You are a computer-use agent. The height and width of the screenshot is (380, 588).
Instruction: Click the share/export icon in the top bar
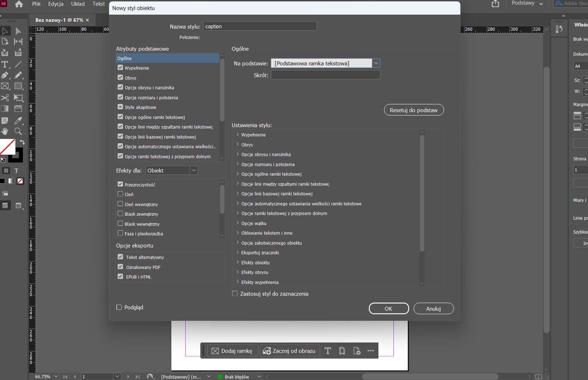tap(495, 4)
